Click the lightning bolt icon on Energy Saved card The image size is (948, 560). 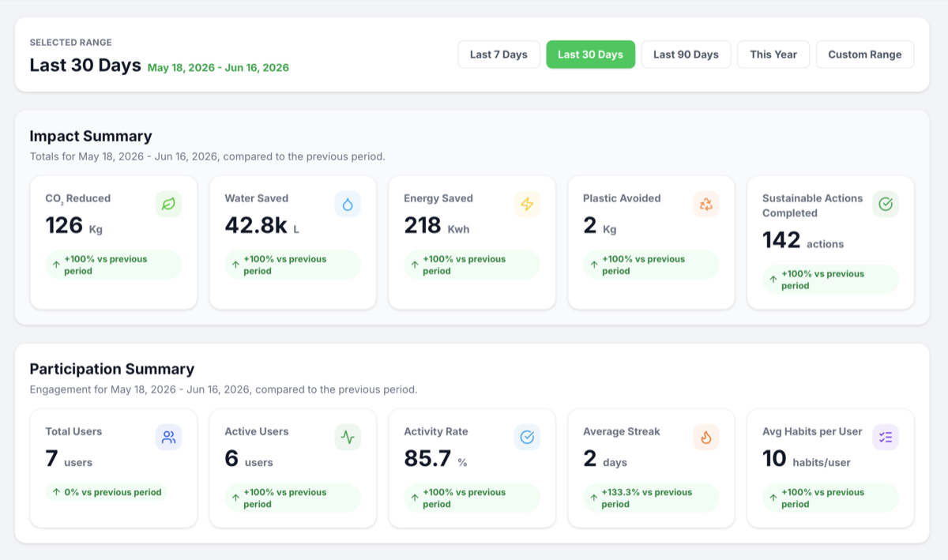[x=527, y=205]
